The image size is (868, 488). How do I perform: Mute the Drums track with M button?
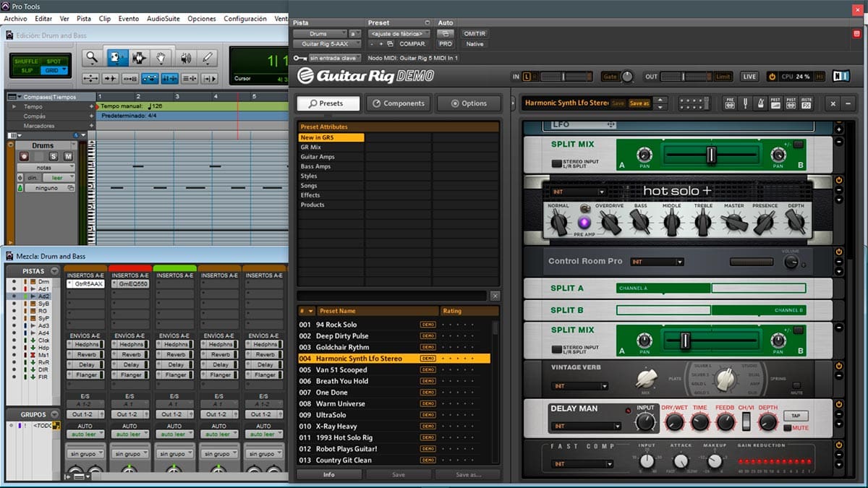click(x=68, y=156)
